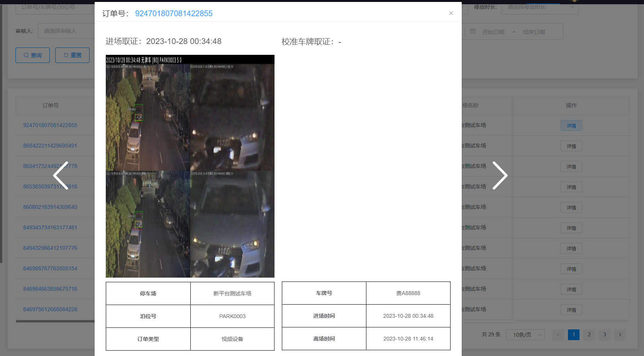Screen dimensions: 644x356
Task: Go to page 3
Action: [604, 334]
